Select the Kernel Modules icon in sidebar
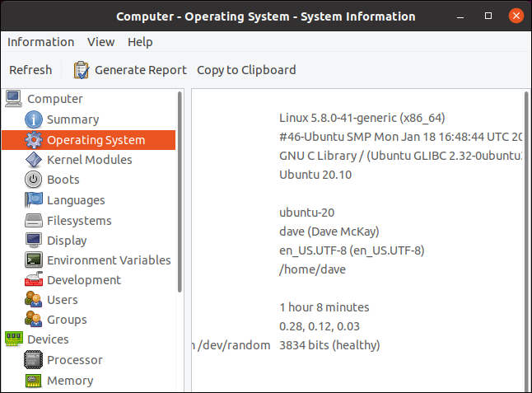Viewport: 532px width, 393px height. coord(34,160)
